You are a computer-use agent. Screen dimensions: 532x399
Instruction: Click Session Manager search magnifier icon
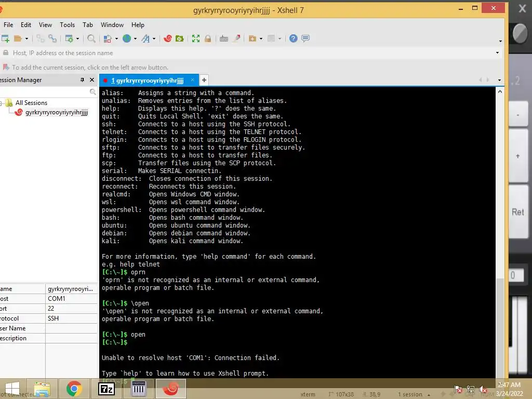pos(92,91)
